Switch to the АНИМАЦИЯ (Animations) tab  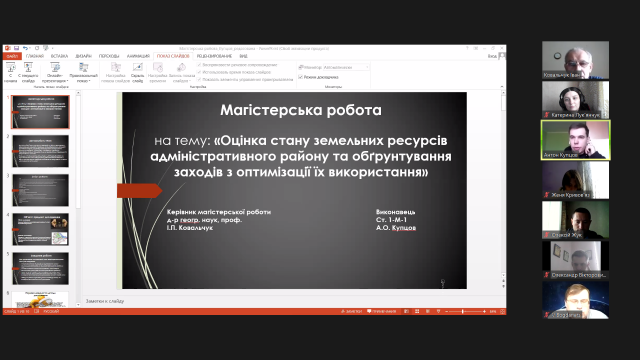(138, 56)
